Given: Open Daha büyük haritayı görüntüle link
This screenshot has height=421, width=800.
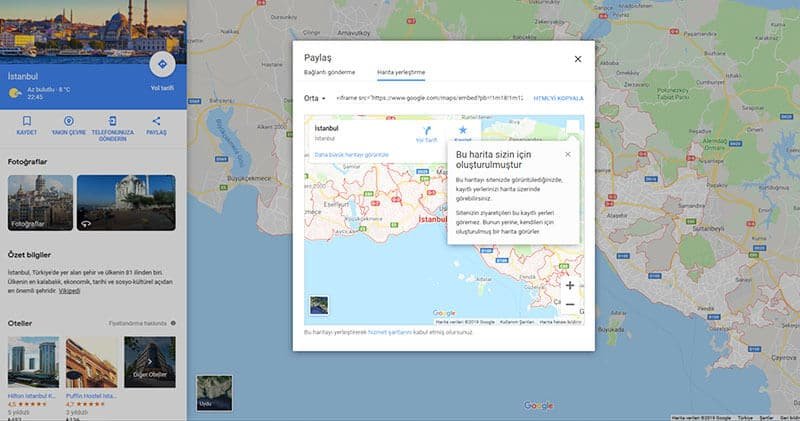Looking at the screenshot, I should (x=352, y=155).
